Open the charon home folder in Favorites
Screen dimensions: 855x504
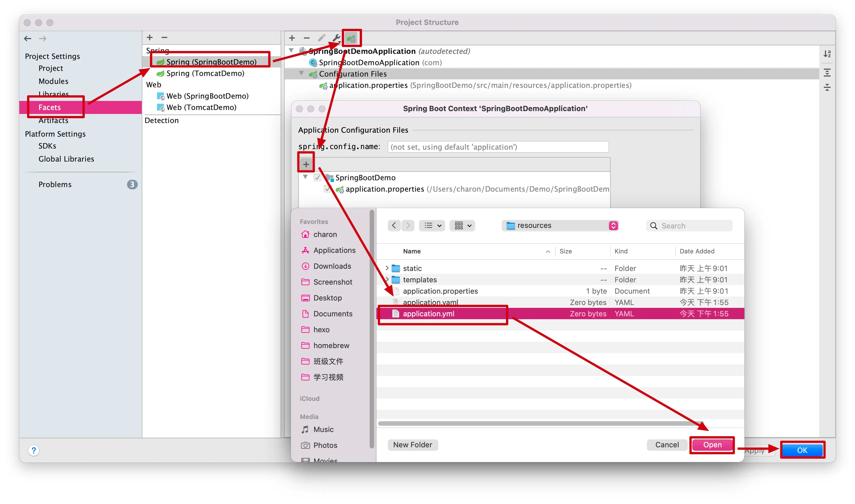(319, 234)
